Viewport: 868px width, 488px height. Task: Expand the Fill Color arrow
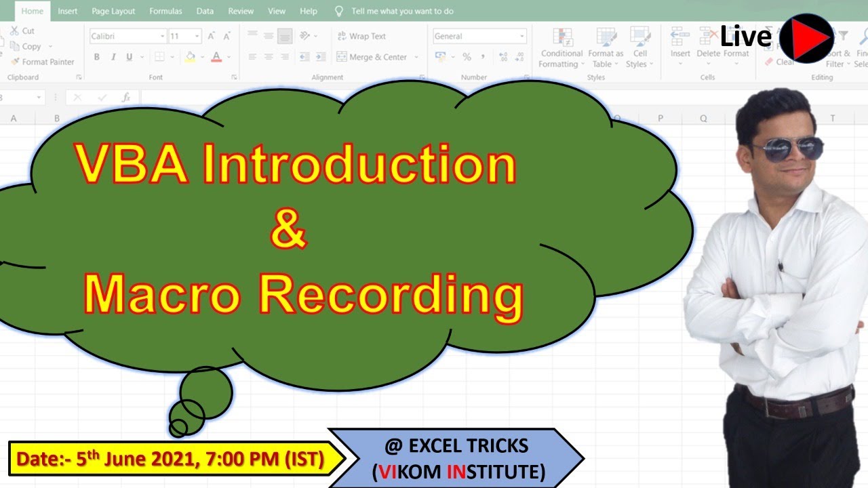201,57
